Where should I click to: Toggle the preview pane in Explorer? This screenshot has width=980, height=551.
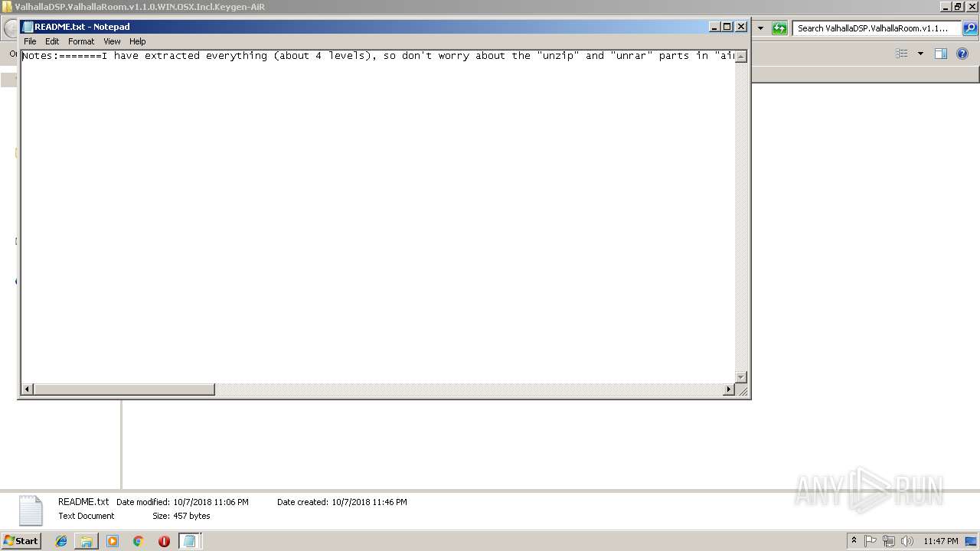(x=941, y=54)
